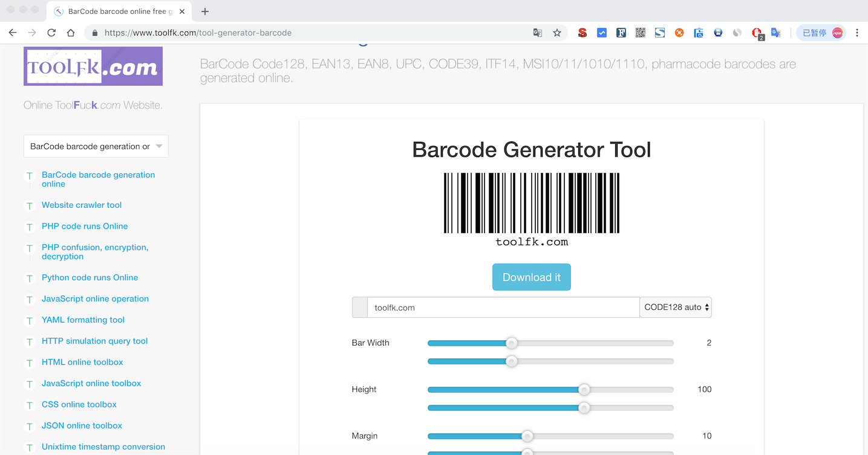
Task: Open the QR code extension icon
Action: pyautogui.click(x=641, y=33)
